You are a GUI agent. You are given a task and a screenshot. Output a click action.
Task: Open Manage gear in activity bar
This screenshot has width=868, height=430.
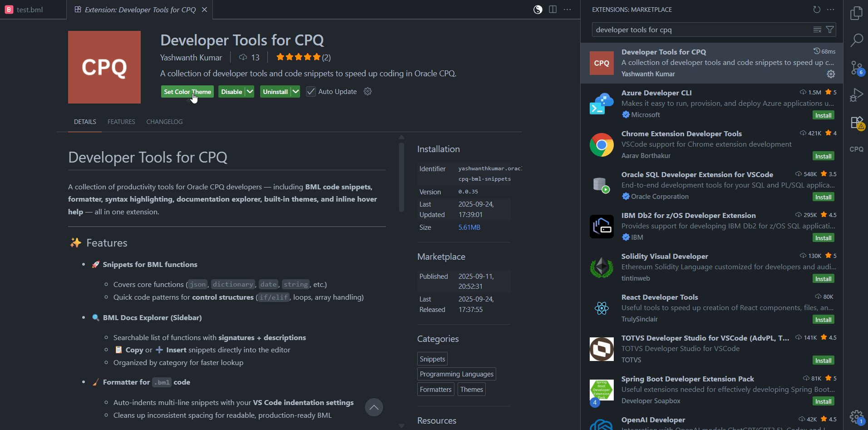856,416
